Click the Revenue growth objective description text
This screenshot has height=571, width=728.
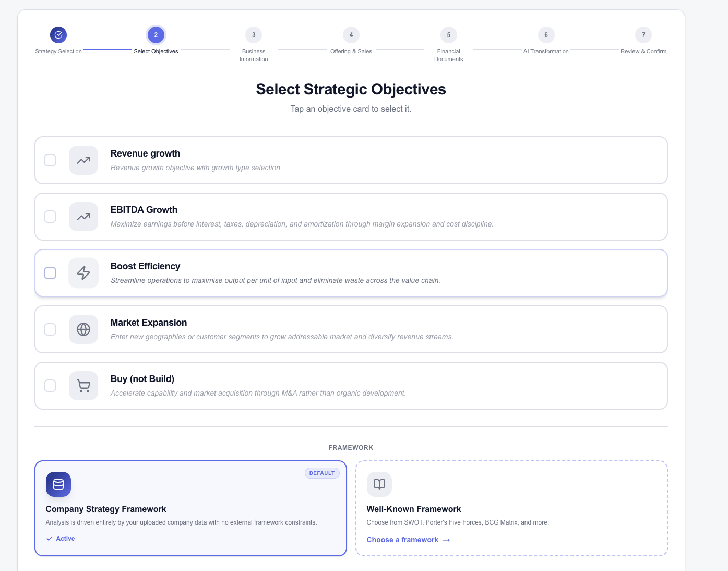195,168
